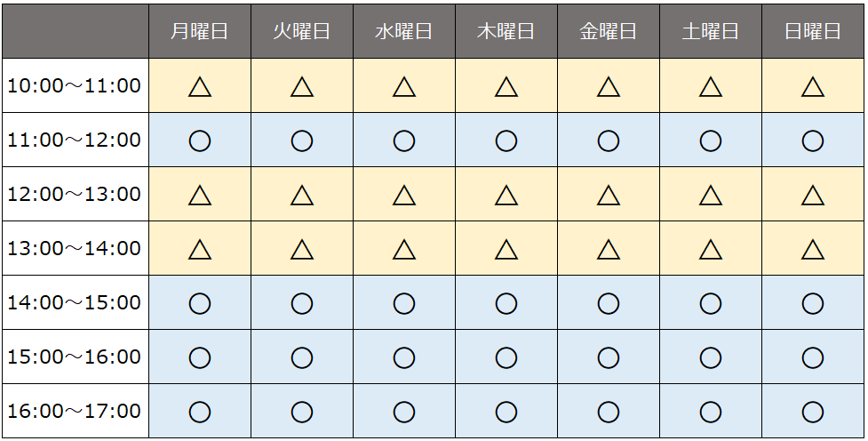
Task: Click the 月曜日 column header
Action: 200,31
